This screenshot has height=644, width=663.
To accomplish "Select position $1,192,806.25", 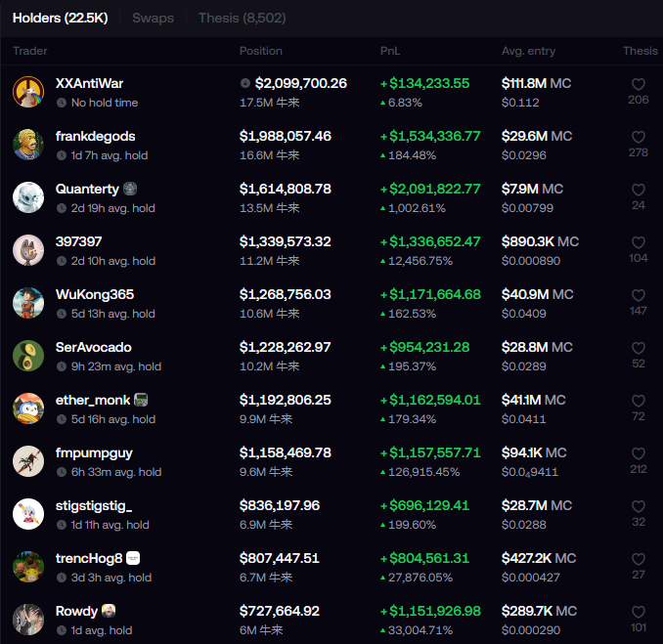I will [286, 400].
